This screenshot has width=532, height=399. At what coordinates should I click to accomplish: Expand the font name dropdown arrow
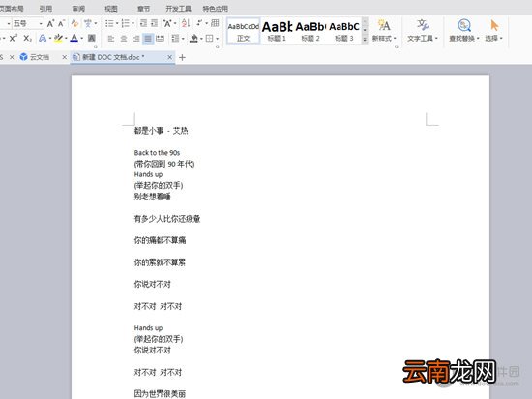(x=8, y=23)
